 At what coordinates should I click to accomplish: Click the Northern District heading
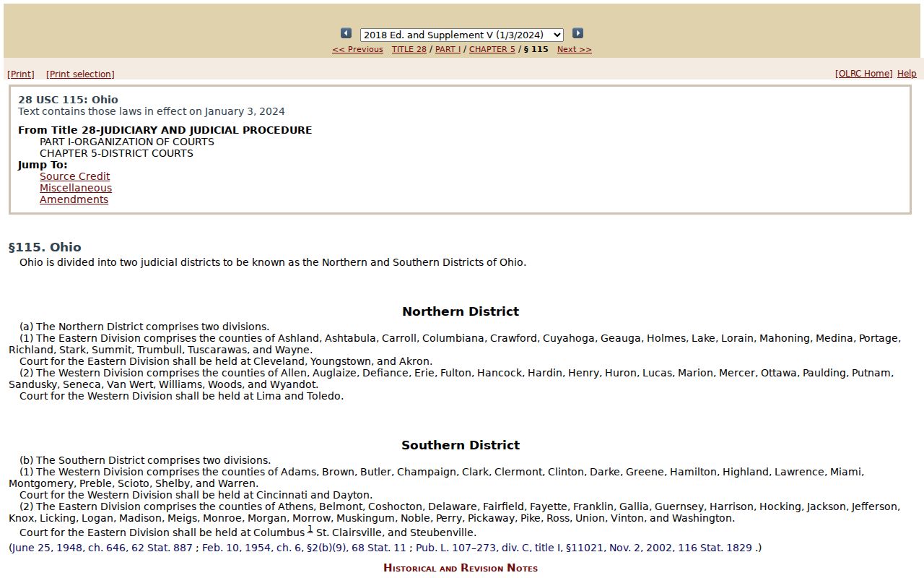(x=461, y=311)
